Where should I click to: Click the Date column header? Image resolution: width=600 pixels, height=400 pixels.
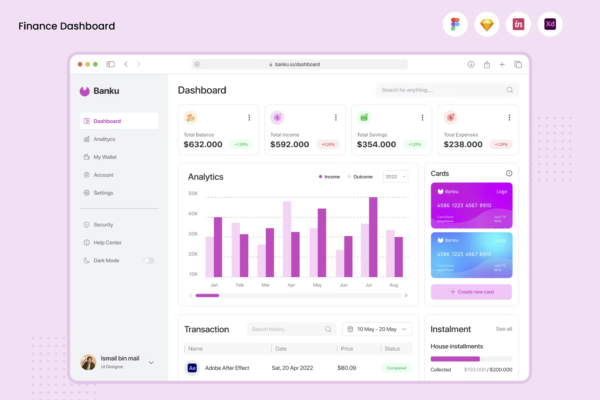[x=281, y=349]
